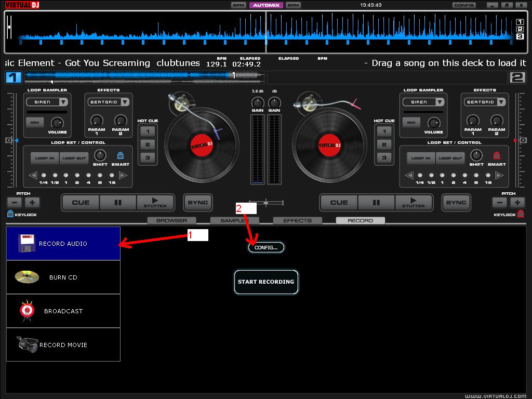The height and width of the screenshot is (399, 532).
Task: Sync the left deck tempo
Action: [198, 203]
